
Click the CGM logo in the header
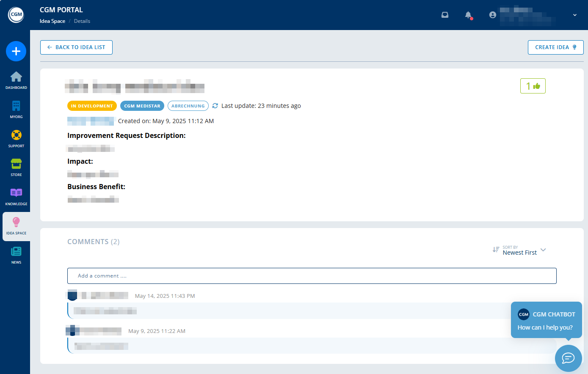(x=16, y=15)
